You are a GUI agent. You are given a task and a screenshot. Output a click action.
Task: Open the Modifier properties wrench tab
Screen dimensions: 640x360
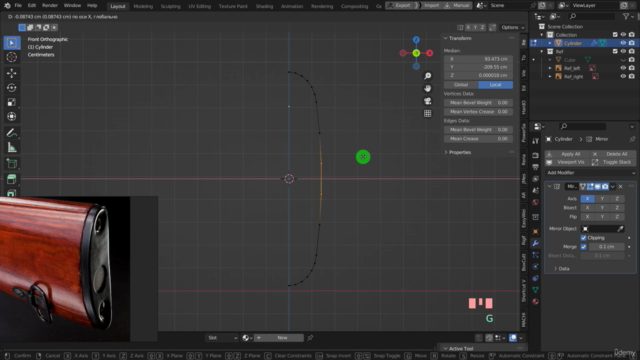[535, 243]
